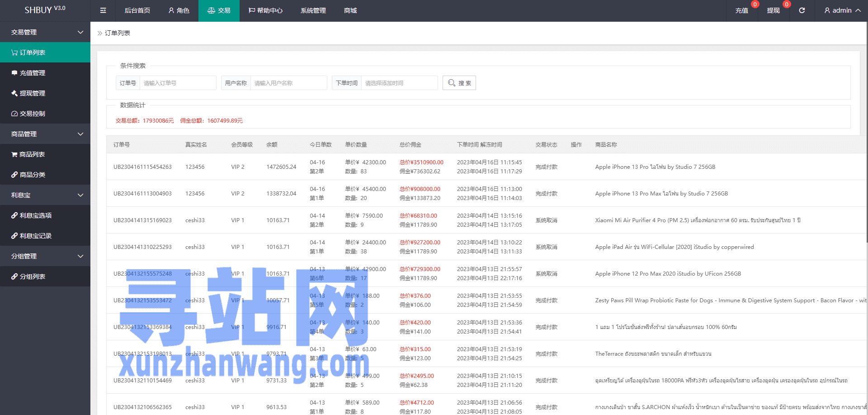Screen dimensions: 868x415
Task: Click the 帮助中心 flag icon
Action: tap(252, 10)
